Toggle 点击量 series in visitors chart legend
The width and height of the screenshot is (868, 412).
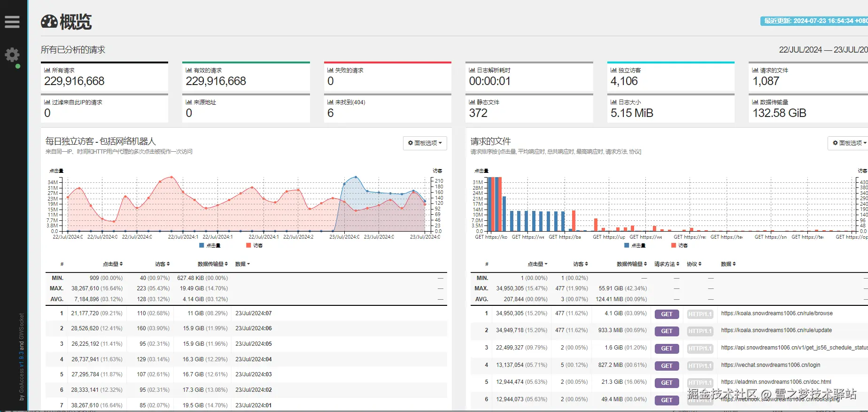pos(209,245)
